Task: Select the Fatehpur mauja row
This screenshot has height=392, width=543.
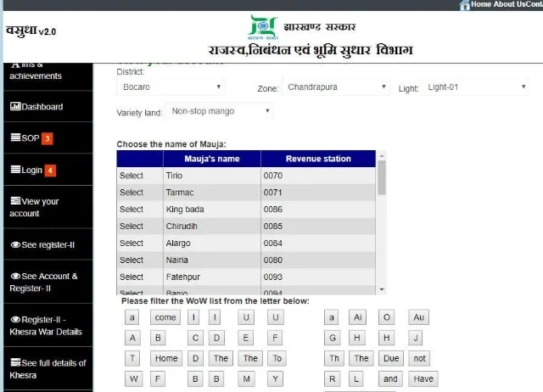Action: click(132, 277)
